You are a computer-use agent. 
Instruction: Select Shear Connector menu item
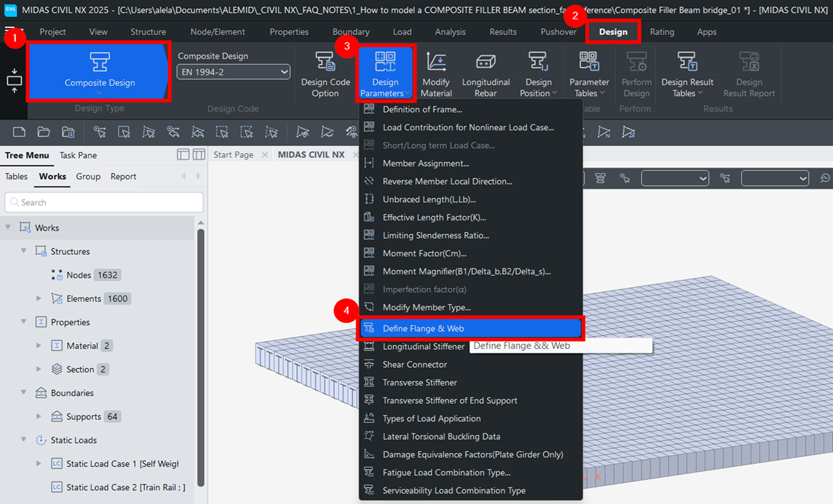(471, 364)
